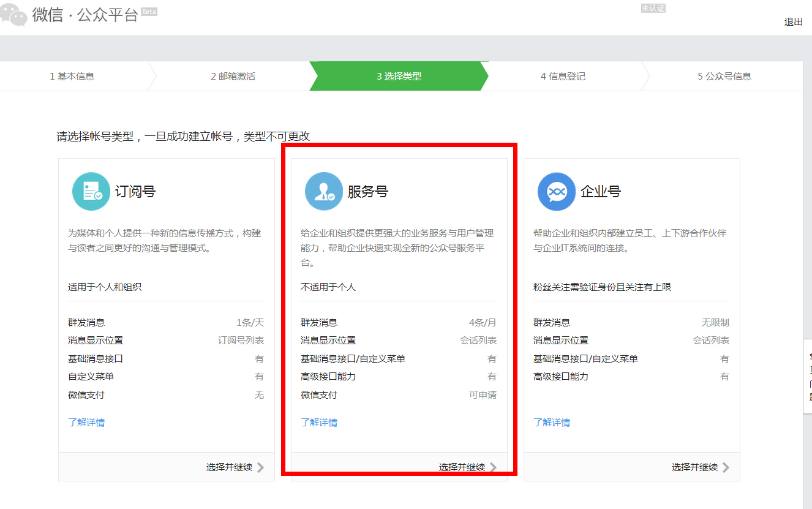
Task: Click the 未认证 status badge
Action: click(x=653, y=8)
